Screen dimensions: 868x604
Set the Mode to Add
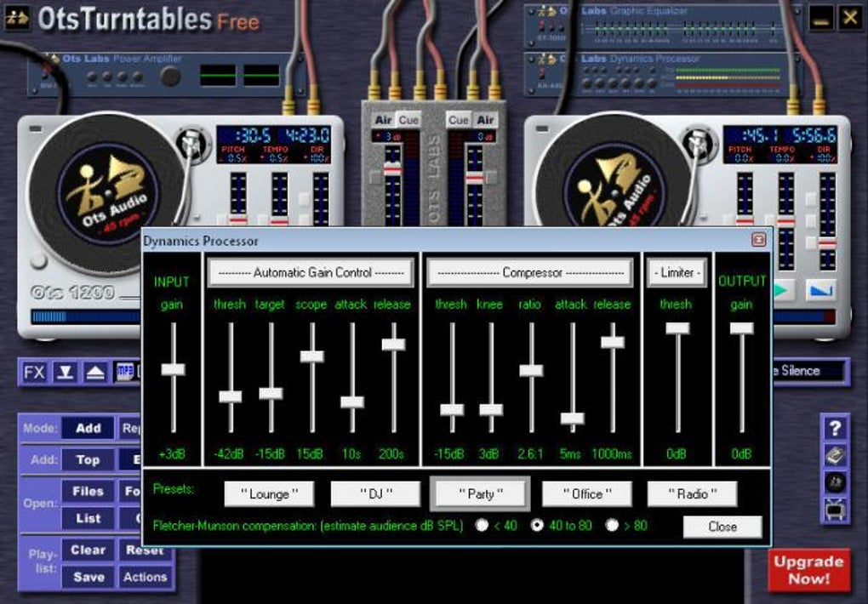pos(88,428)
